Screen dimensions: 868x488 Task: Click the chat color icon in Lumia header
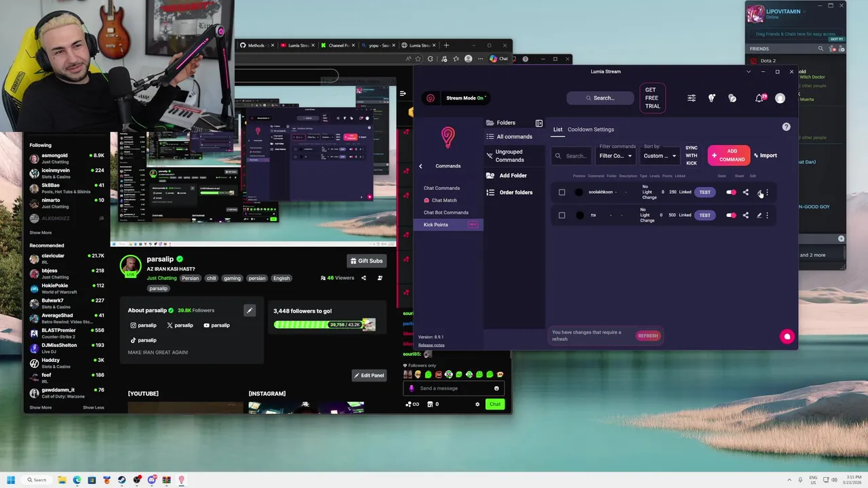[x=732, y=98]
